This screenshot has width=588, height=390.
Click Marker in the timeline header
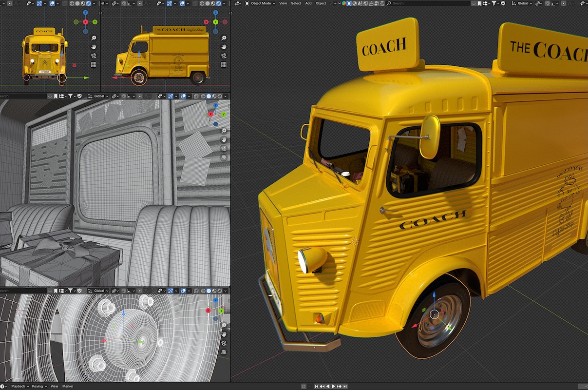[68, 386]
